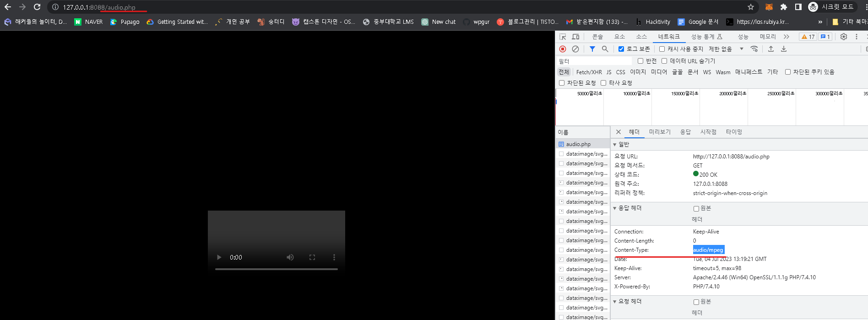Uncheck the Preserve log (로그 보존) checkbox
Viewport: 868px width, 320px height.
click(x=621, y=49)
